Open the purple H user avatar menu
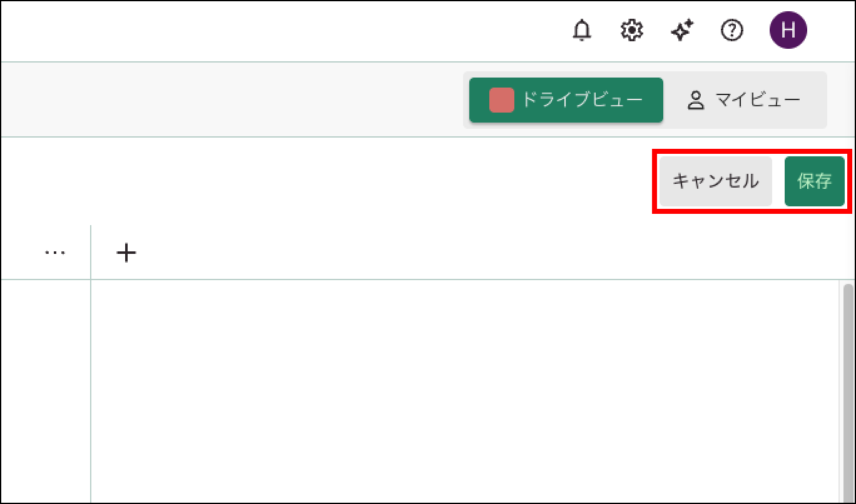 [x=788, y=30]
